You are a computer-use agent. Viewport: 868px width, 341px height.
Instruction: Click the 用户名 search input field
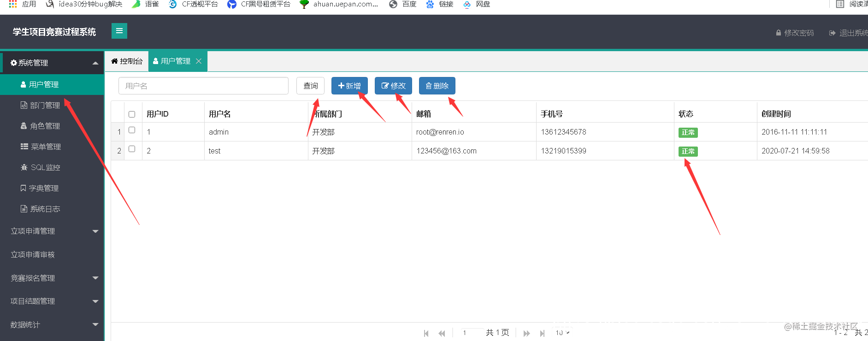click(x=203, y=86)
